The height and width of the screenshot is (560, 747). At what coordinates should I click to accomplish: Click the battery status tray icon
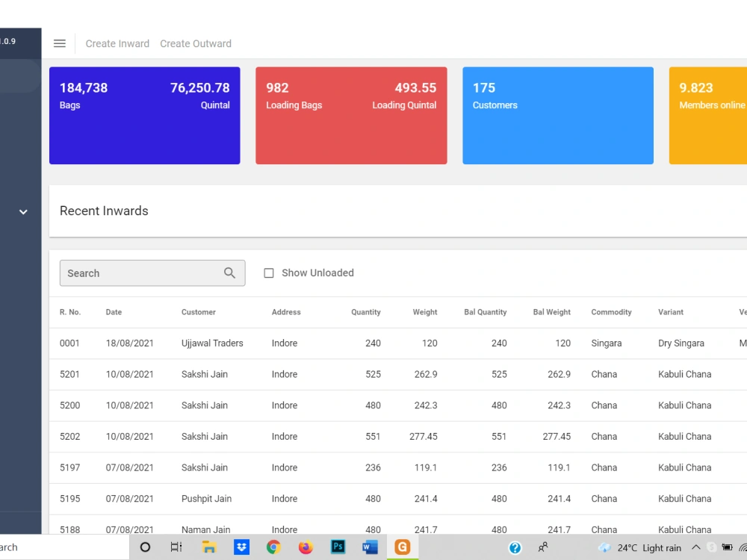tap(727, 547)
